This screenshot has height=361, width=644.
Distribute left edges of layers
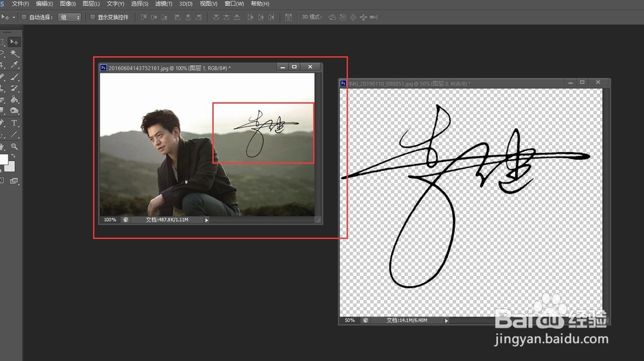click(250, 17)
